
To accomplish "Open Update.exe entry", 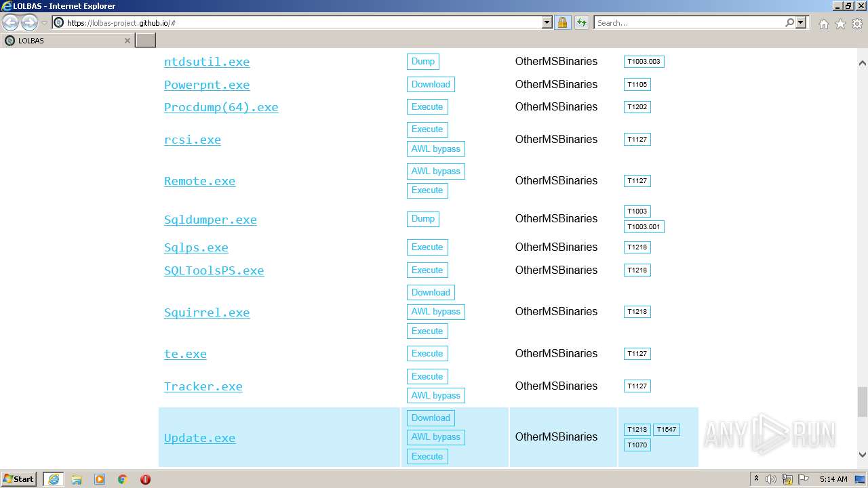I will pos(199,438).
